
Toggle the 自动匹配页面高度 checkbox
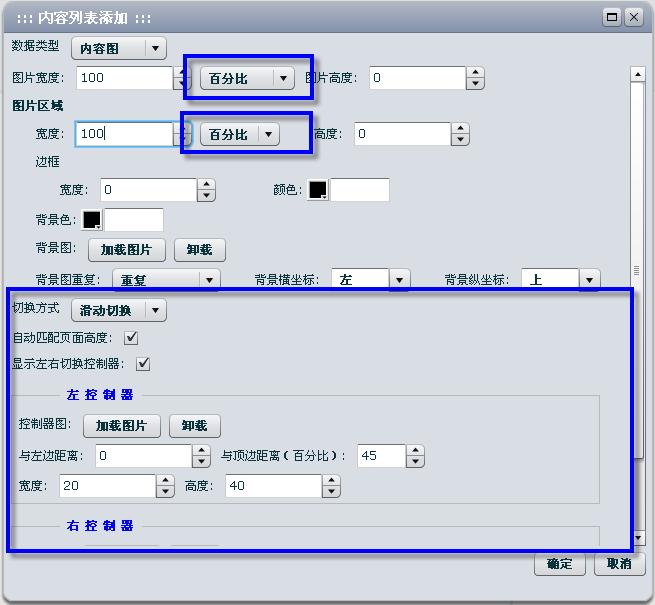[131, 338]
